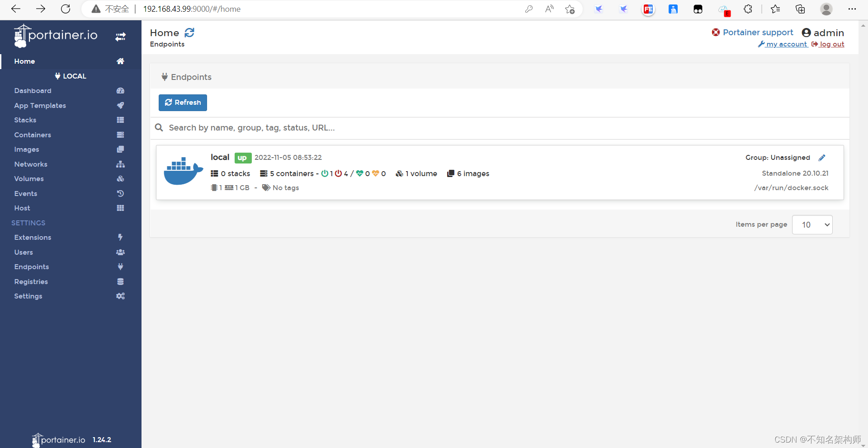This screenshot has width=868, height=448.
Task: Click the Extensions bolt icon
Action: point(120,237)
